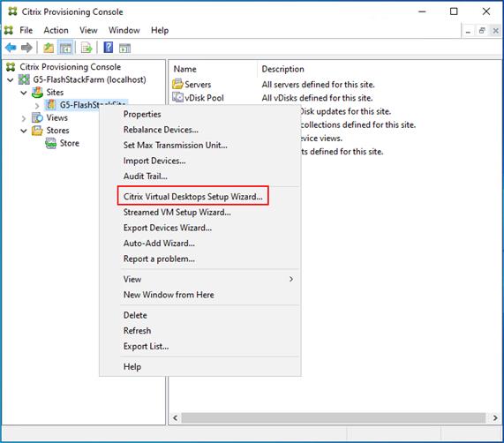504x443 pixels.
Task: Collapse the Stores tree node
Action: [24, 131]
